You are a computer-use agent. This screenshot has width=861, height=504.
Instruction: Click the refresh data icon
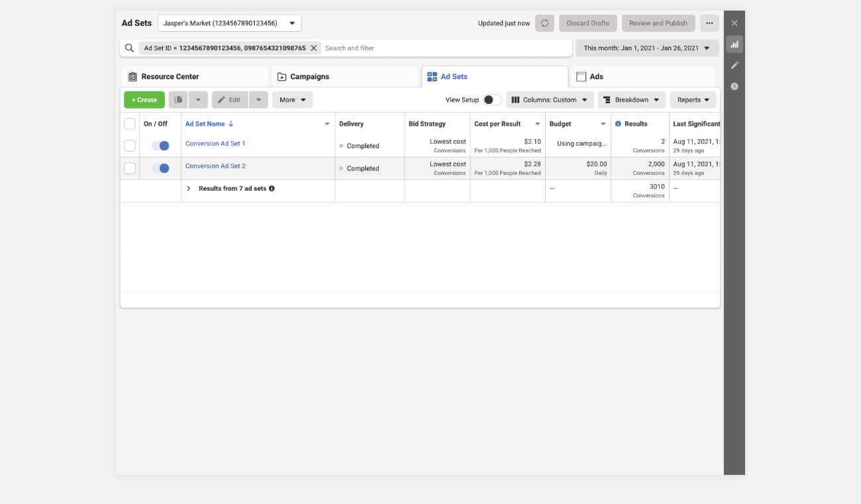(x=544, y=23)
